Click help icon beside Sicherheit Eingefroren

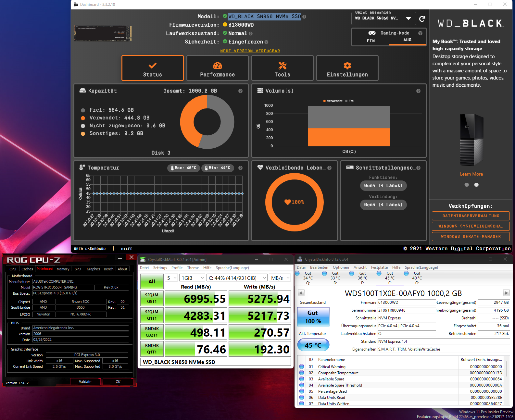(266, 42)
